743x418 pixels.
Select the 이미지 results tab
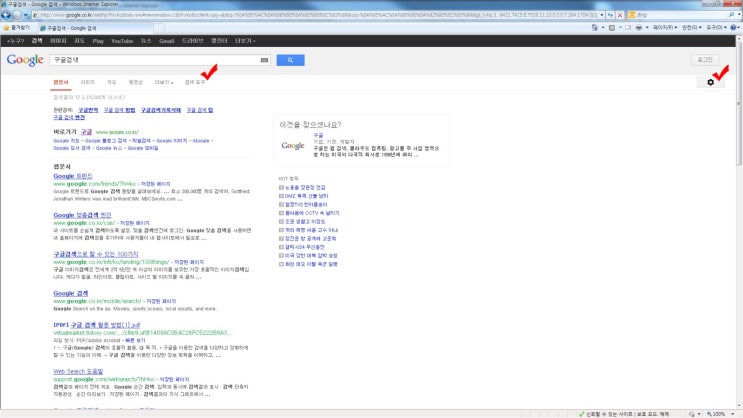[88, 82]
